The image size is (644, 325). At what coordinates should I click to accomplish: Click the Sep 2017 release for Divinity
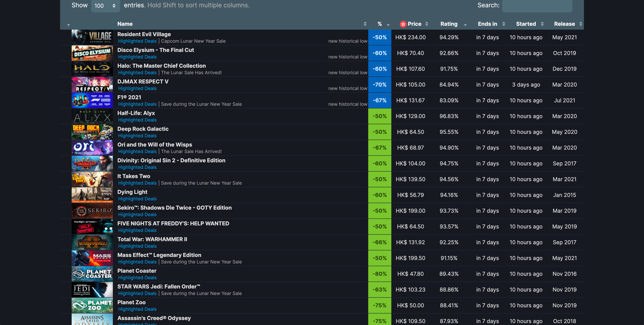[x=564, y=163]
